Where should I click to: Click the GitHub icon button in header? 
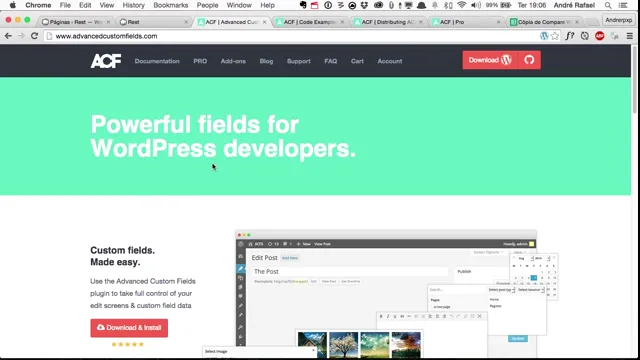pos(529,60)
